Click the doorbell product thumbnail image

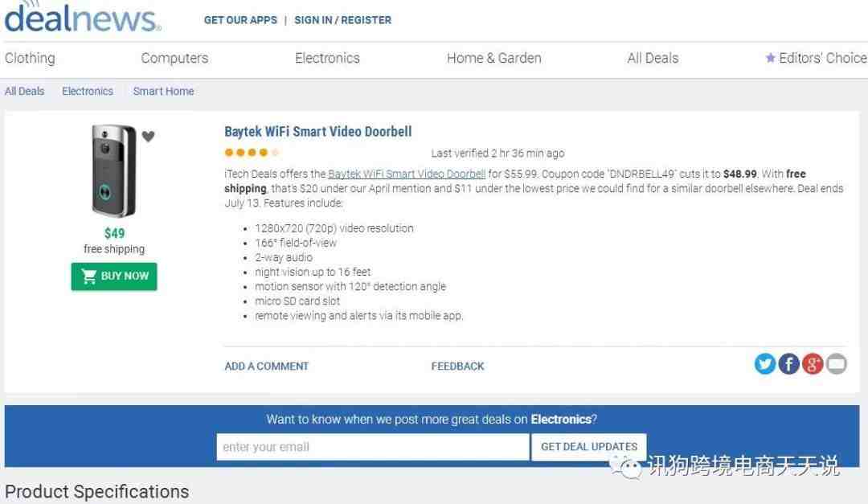[x=113, y=170]
